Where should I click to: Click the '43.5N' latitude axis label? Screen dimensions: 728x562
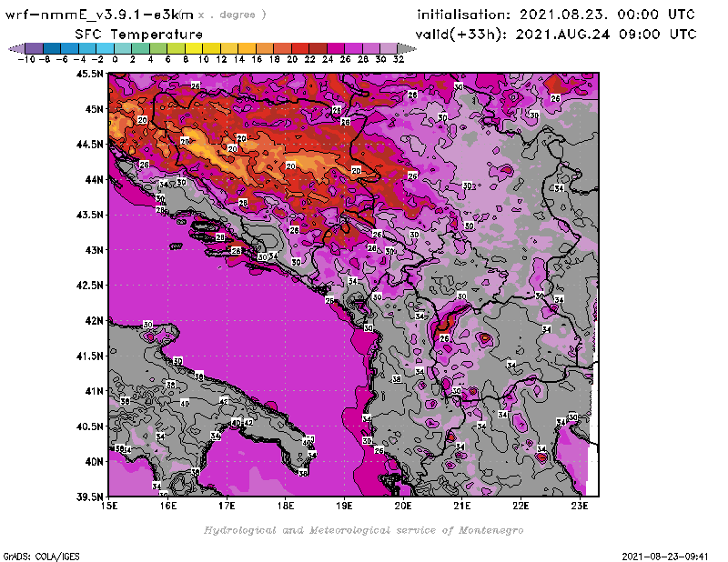(x=89, y=215)
